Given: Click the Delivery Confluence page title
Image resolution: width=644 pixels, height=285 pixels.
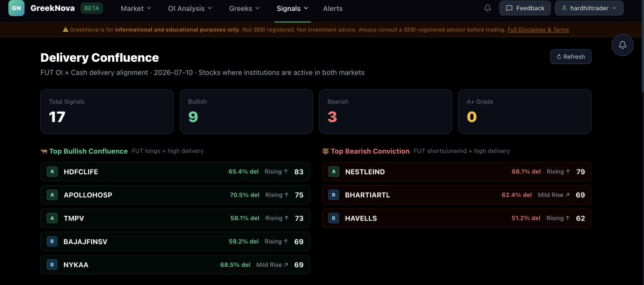Looking at the screenshot, I should (100, 57).
